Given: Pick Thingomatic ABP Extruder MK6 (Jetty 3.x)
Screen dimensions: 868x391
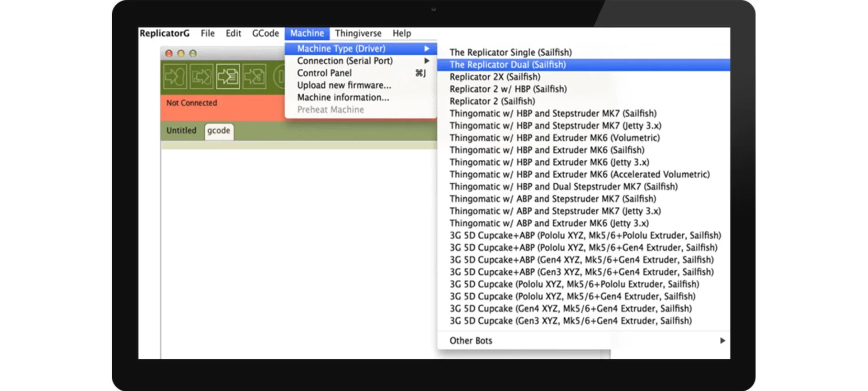Looking at the screenshot, I should click(x=584, y=224).
